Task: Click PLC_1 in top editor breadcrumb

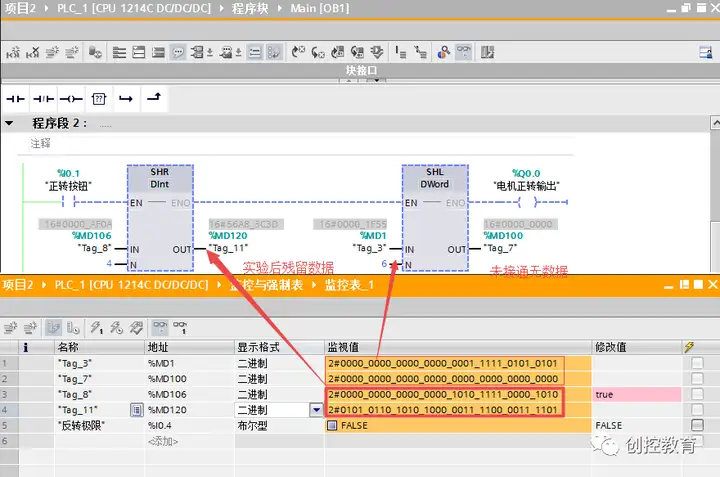Action: 134,8
